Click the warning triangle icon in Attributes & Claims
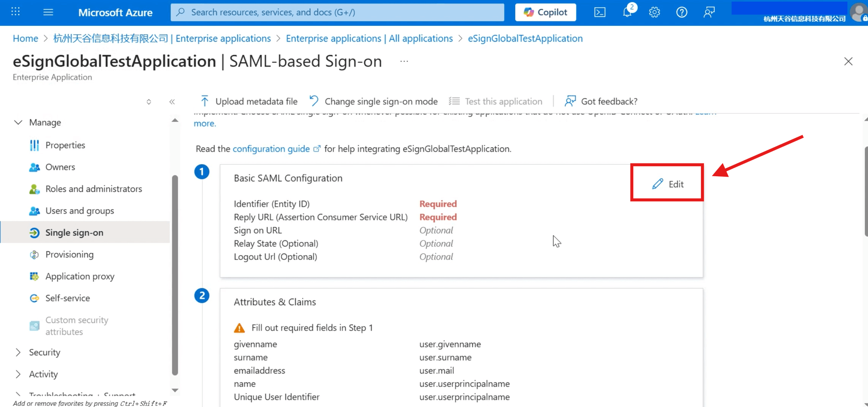The image size is (868, 407). [x=239, y=328]
